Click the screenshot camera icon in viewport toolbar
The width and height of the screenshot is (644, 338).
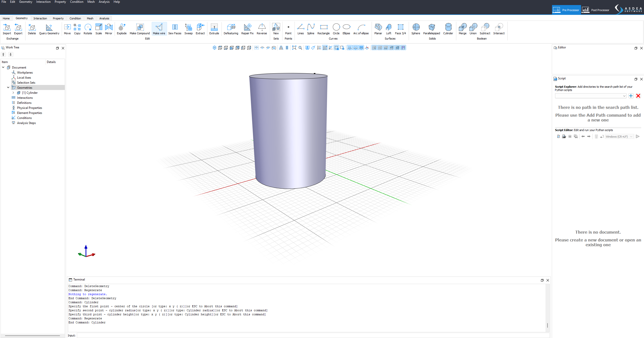[x=274, y=48]
